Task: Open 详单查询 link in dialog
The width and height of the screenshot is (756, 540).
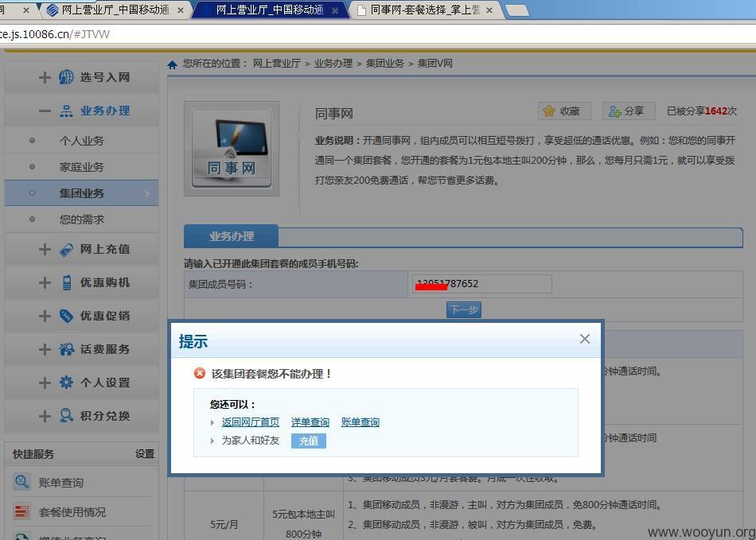Action: tap(310, 422)
